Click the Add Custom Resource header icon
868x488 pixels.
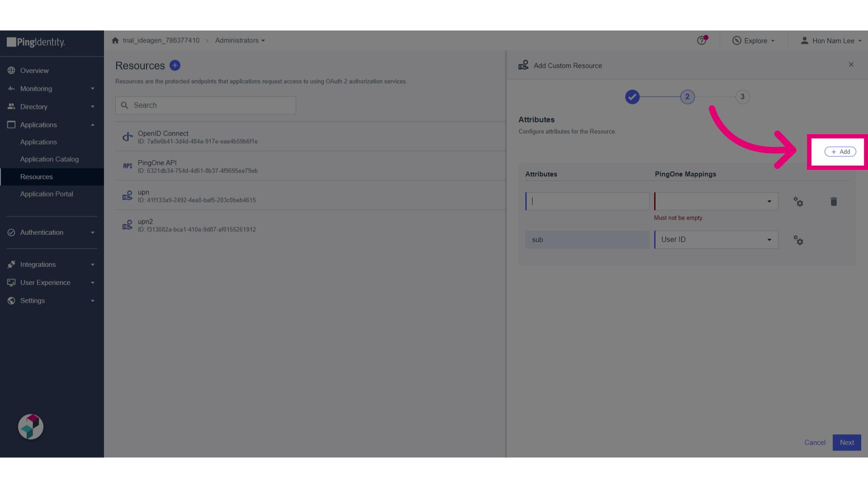pyautogui.click(x=524, y=65)
